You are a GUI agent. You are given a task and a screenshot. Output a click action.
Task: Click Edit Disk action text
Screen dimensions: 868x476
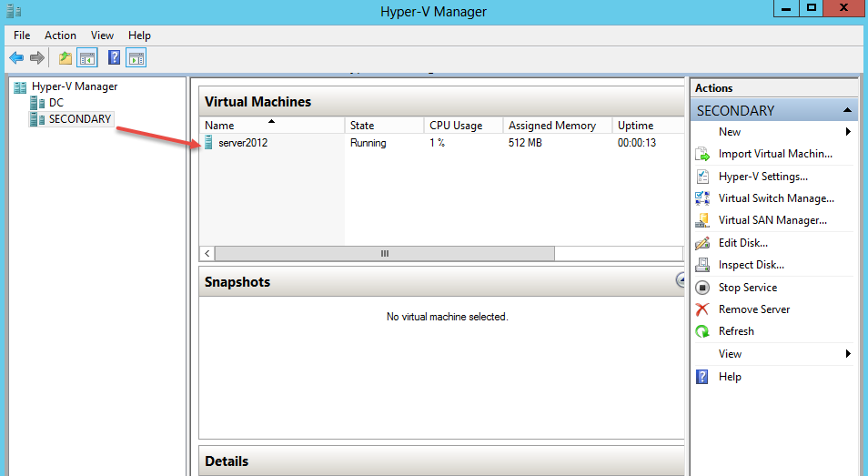(742, 243)
